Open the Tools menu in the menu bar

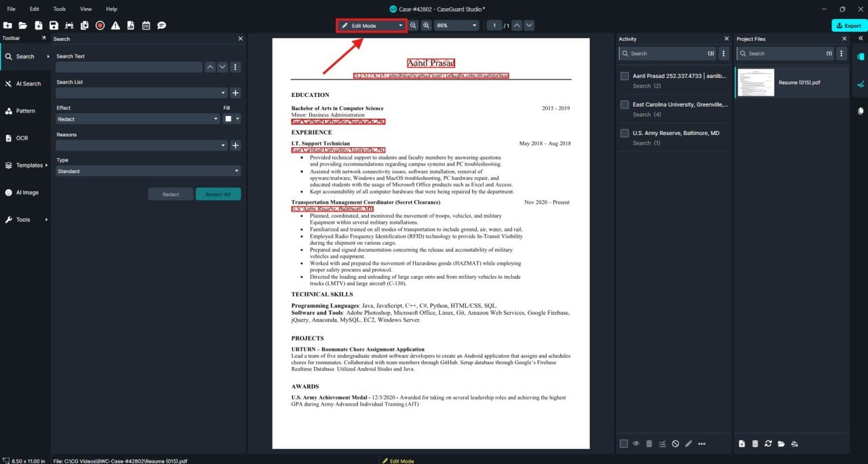[x=59, y=9]
